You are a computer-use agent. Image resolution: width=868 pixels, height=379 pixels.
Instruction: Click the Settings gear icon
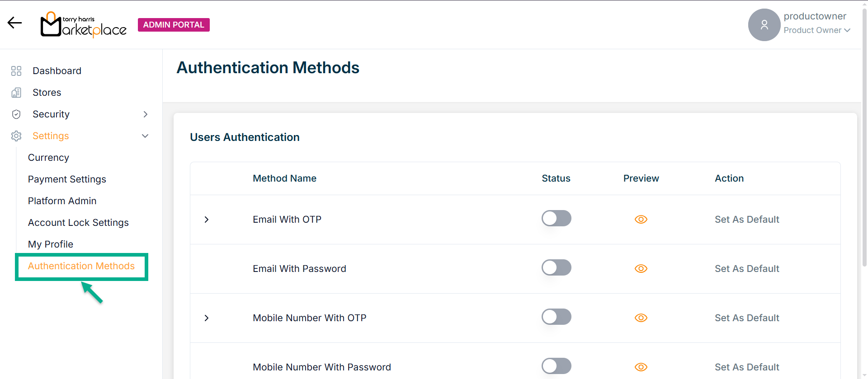tap(16, 136)
